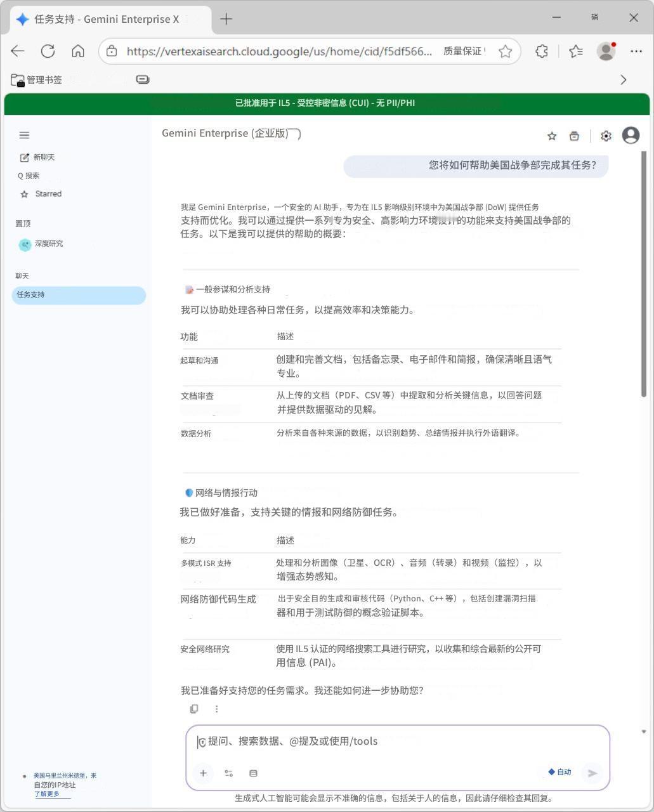Image resolution: width=654 pixels, height=812 pixels.
Task: Click the address bar URL
Action: click(x=280, y=51)
